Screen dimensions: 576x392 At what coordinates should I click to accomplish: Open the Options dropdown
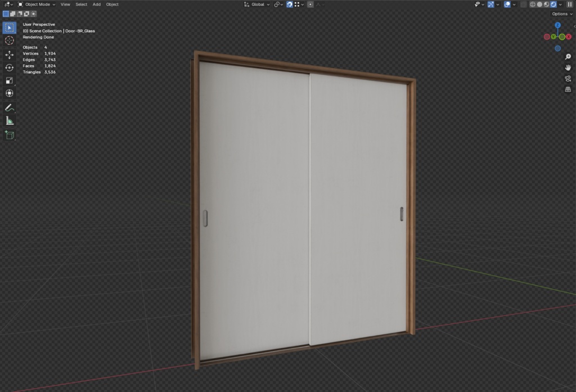pyautogui.click(x=562, y=14)
